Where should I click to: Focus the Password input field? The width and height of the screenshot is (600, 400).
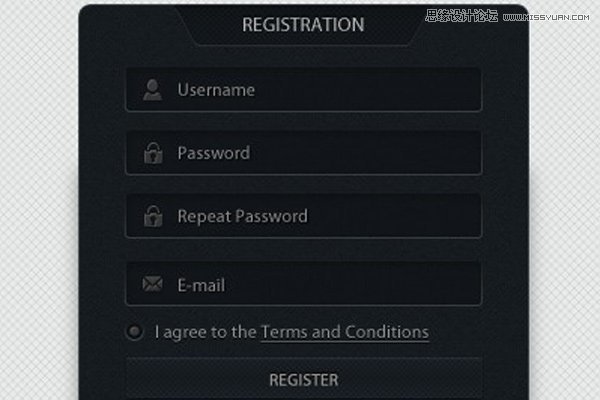(x=304, y=153)
